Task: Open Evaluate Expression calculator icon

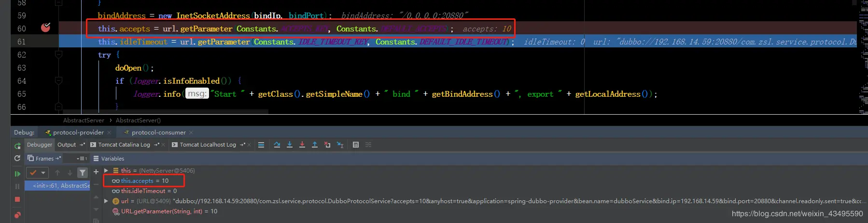Action: pyautogui.click(x=356, y=145)
